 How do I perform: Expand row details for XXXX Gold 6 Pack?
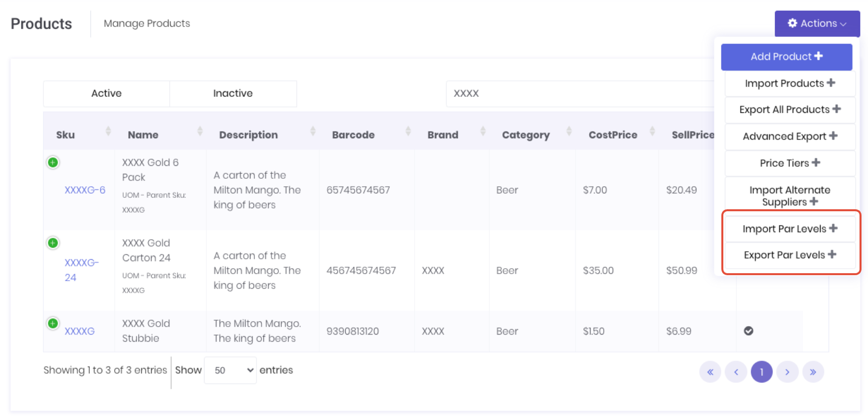[x=53, y=163]
